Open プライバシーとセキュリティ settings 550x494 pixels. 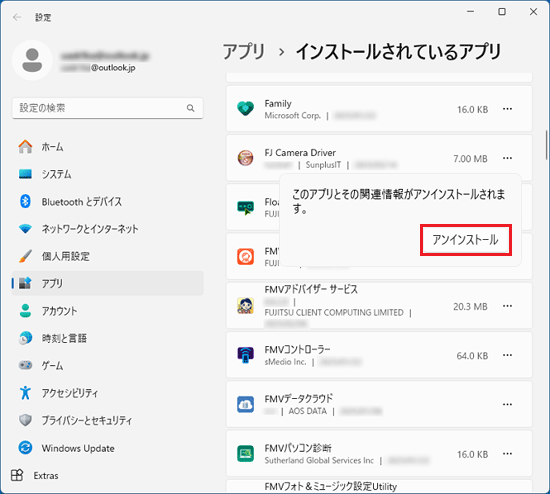click(107, 420)
